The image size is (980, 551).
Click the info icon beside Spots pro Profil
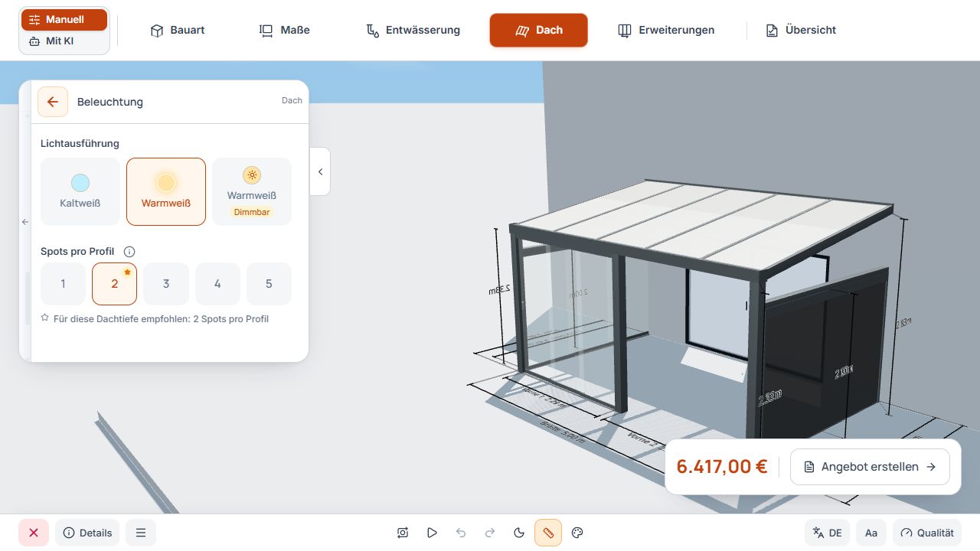[x=129, y=252]
